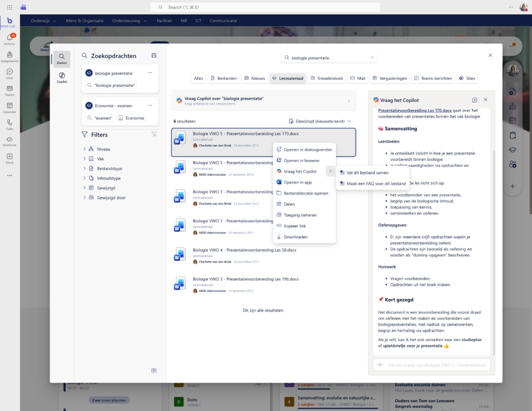This screenshot has width=532, height=411.
Task: Click the top Teams Search bar
Action: pyautogui.click(x=265, y=7)
